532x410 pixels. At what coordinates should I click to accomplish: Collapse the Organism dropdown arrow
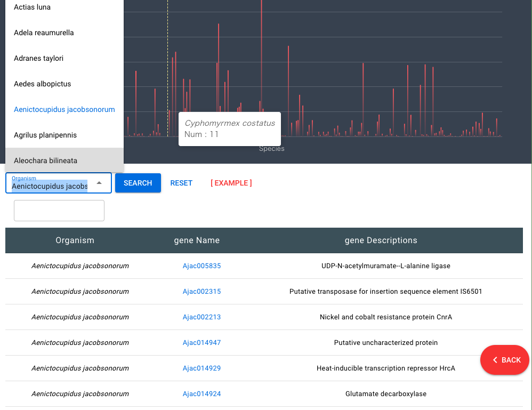(x=99, y=183)
